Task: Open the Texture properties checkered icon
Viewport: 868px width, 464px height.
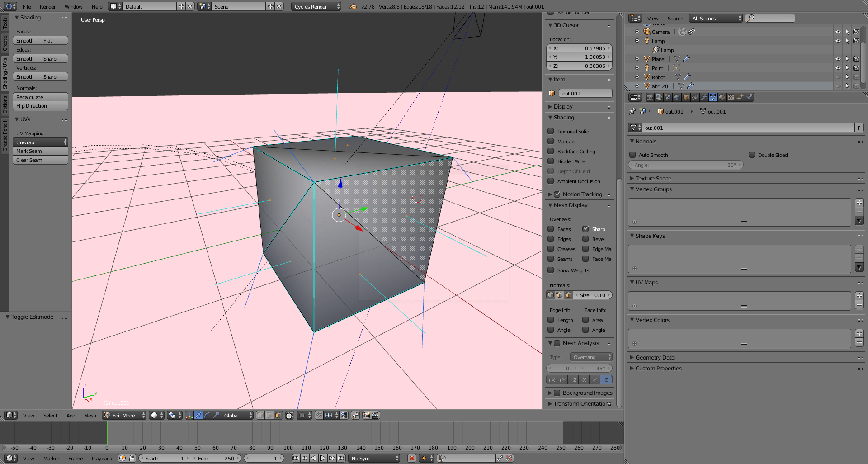Action: (731, 97)
